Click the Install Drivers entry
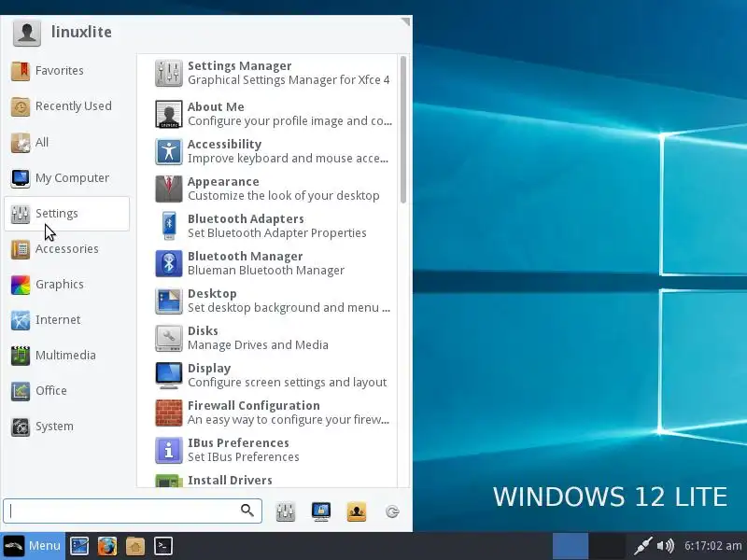 (267, 480)
